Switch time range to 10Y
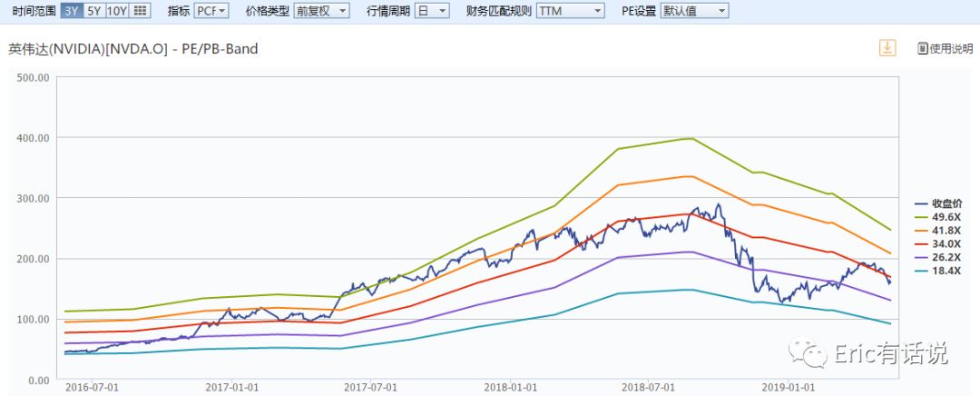The height and width of the screenshot is (396, 980). coord(117,11)
